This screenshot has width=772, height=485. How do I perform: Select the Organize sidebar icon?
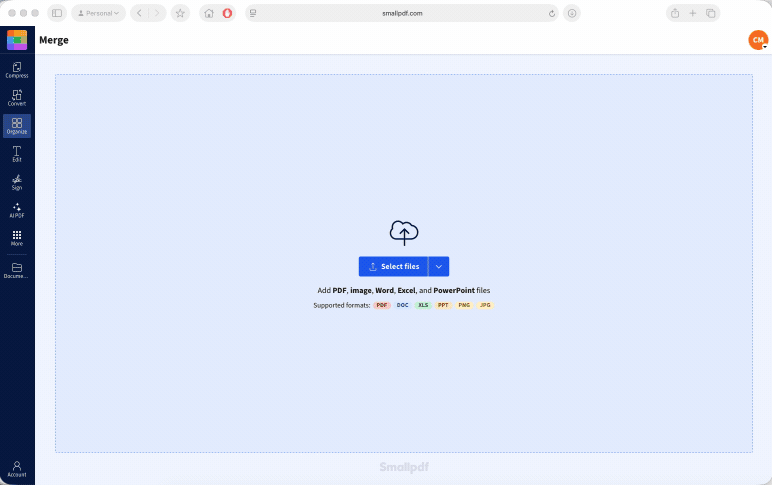pos(17,126)
